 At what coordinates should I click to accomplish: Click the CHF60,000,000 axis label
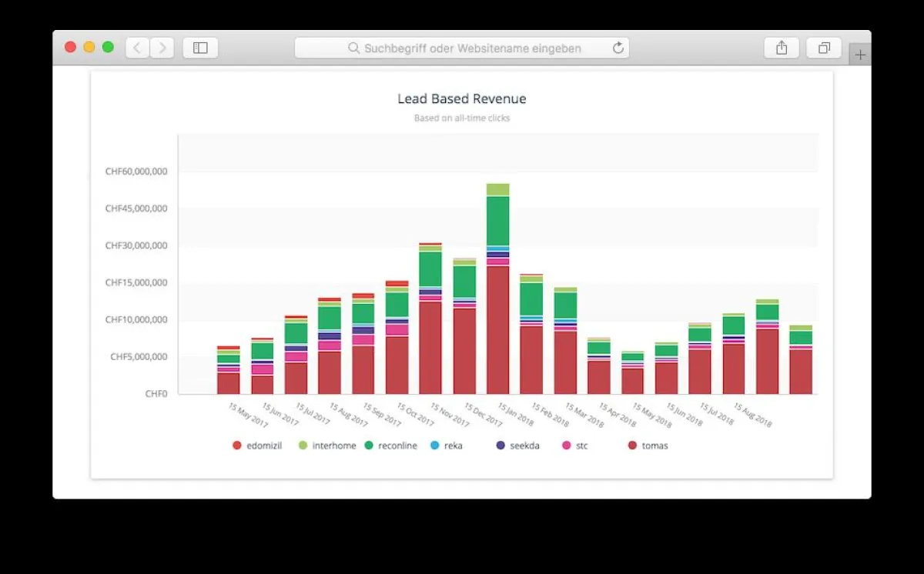(x=135, y=172)
